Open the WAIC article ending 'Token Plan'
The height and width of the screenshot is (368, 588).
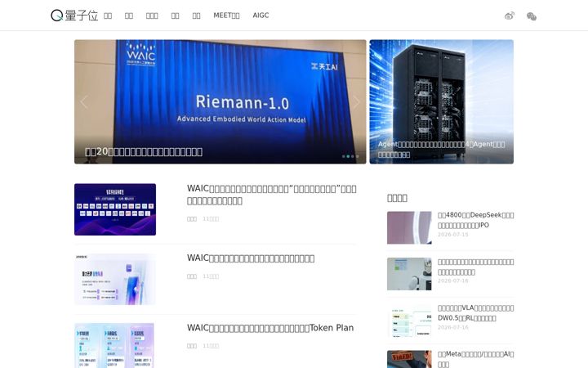(270, 328)
